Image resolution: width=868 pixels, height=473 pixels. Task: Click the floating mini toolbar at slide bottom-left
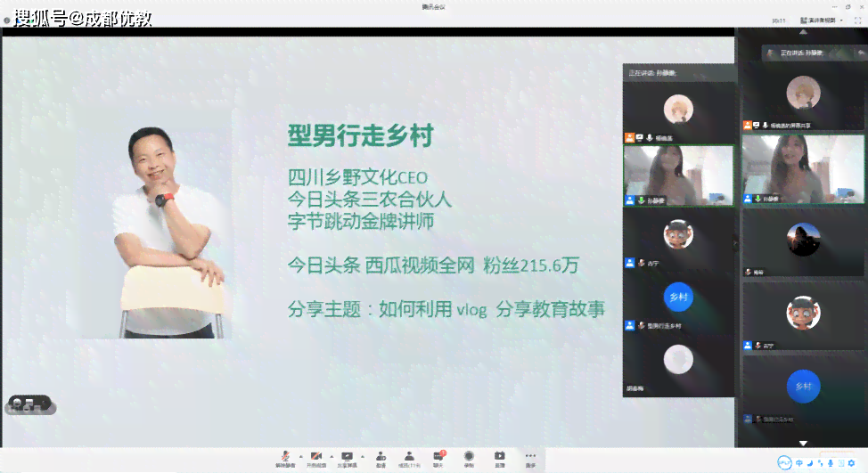click(x=30, y=405)
